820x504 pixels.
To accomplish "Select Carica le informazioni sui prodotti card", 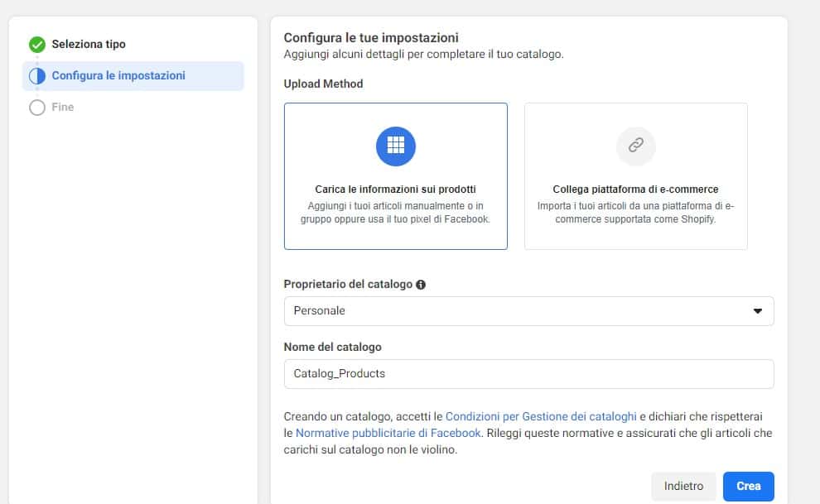I will [396, 176].
